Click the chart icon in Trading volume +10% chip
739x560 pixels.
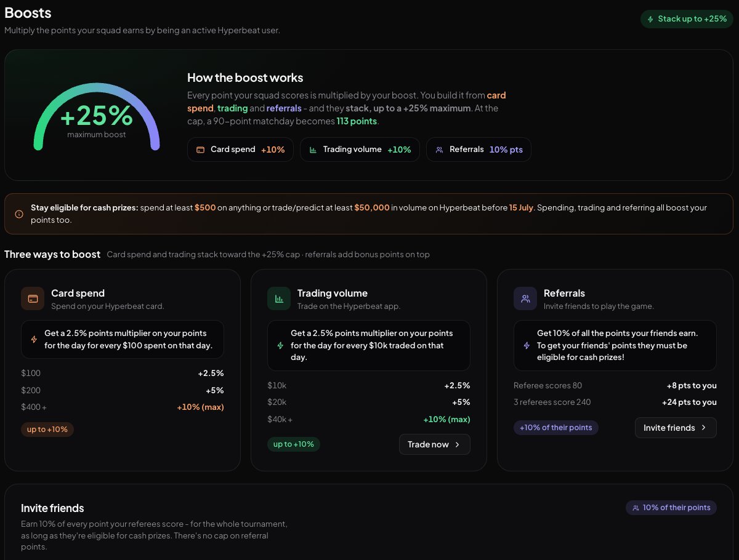[x=313, y=150]
